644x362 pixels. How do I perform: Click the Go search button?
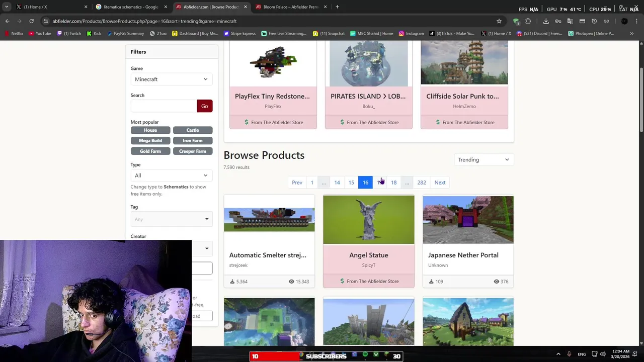coord(204,106)
